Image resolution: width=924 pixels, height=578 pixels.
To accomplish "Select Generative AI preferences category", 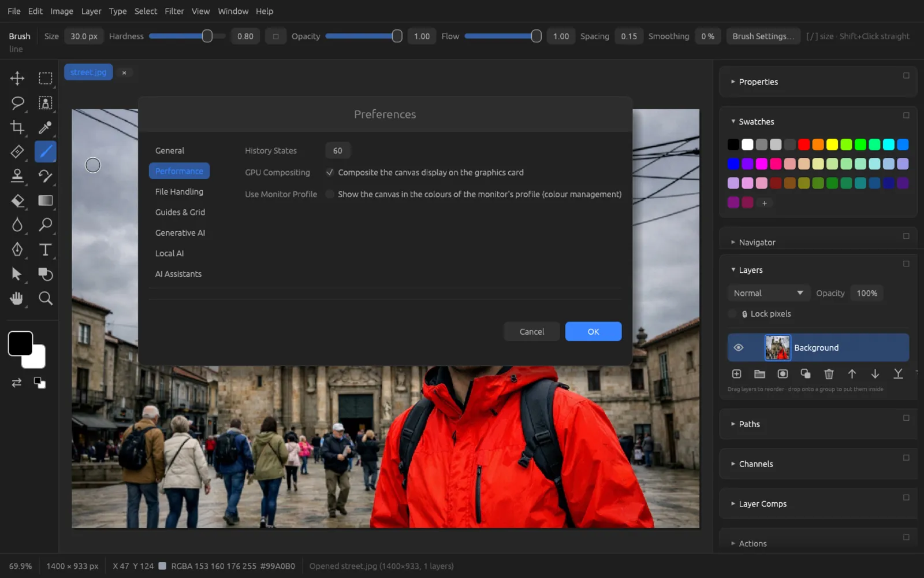I will coord(180,232).
